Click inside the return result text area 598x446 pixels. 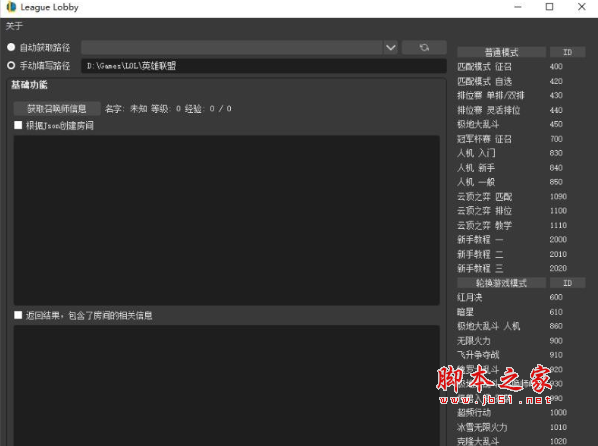227,385
